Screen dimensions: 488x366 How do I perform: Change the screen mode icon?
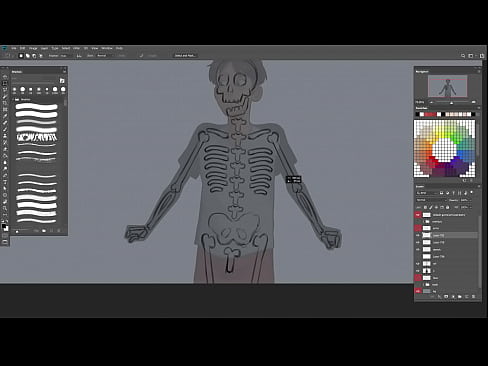pyautogui.click(x=5, y=242)
